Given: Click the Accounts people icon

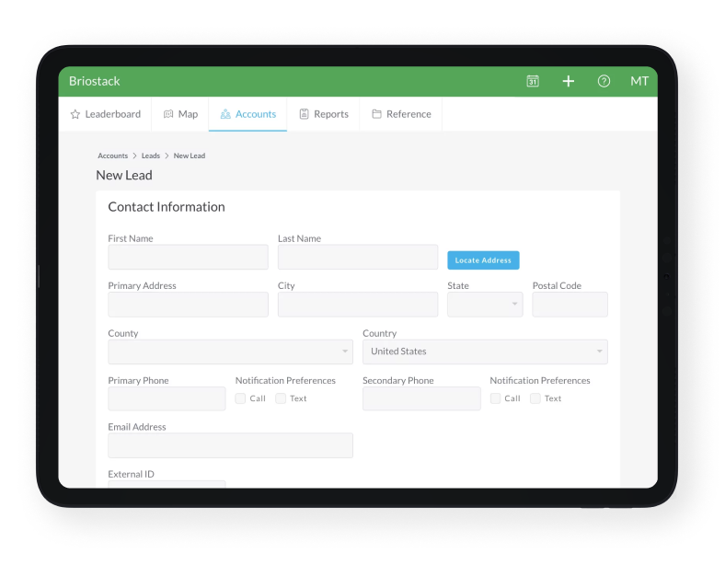Looking at the screenshot, I should pos(225,114).
